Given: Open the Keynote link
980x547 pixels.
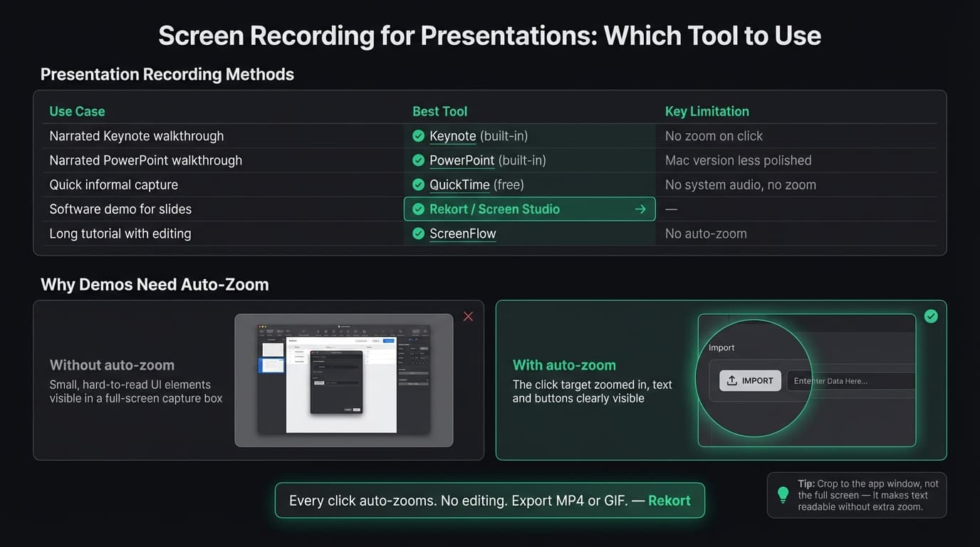Looking at the screenshot, I should [x=452, y=136].
